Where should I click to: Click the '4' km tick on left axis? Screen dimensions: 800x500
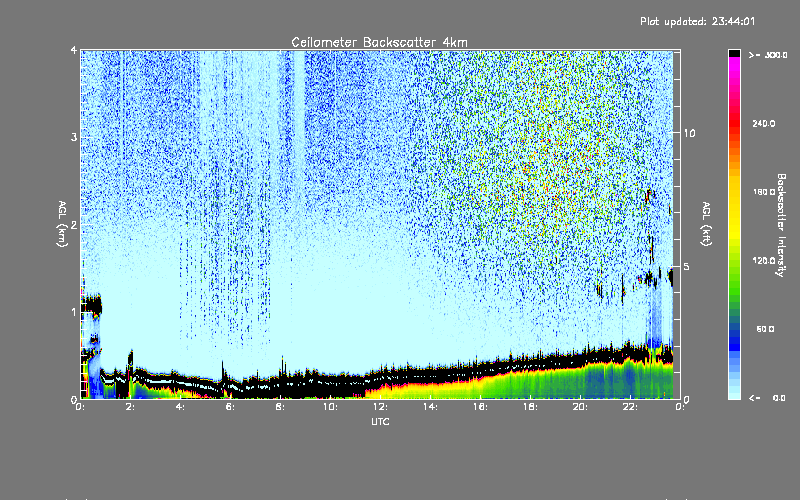pyautogui.click(x=74, y=51)
